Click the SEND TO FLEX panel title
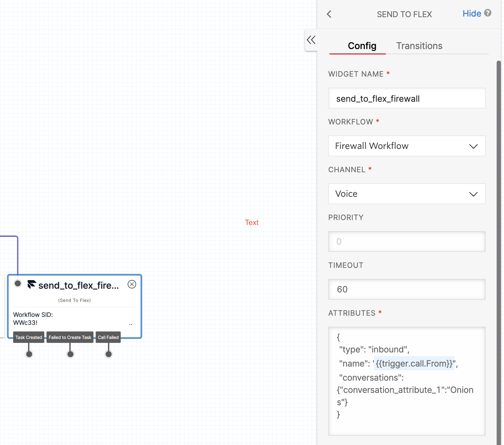Screen dimensions: 504x445 click(x=404, y=14)
